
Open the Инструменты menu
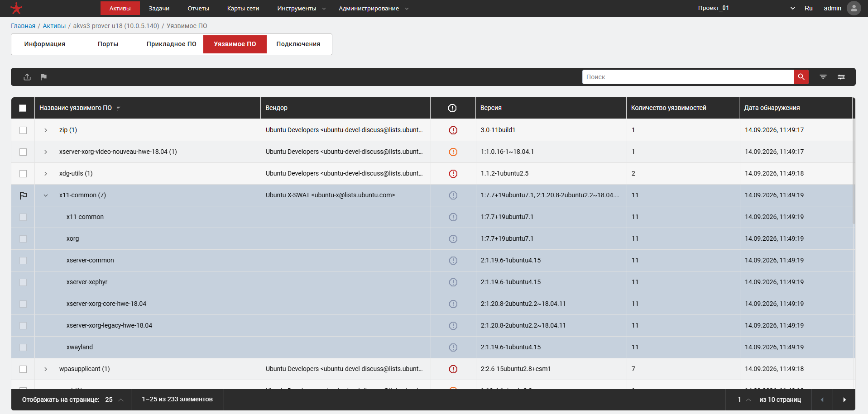[x=301, y=9]
